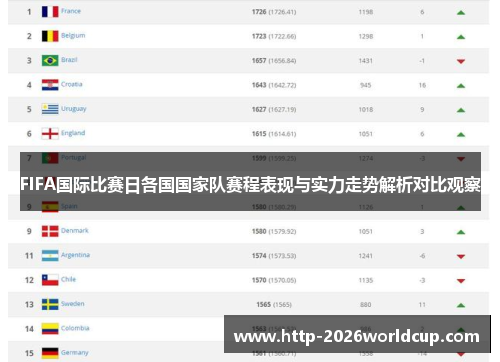Click the Uruguay flag icon
The height and width of the screenshot is (362, 500).
pos(50,109)
